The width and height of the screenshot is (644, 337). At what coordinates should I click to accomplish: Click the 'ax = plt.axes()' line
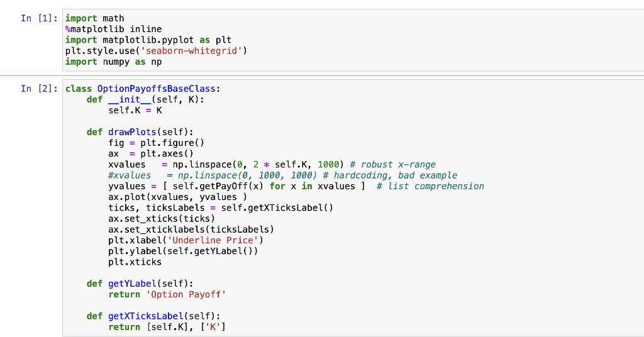151,153
